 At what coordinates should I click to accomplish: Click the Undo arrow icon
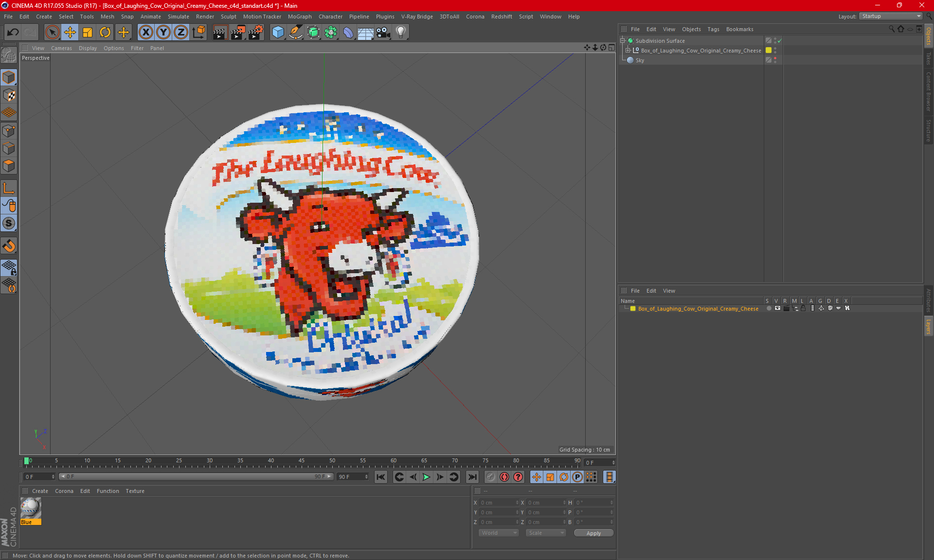pos(13,33)
